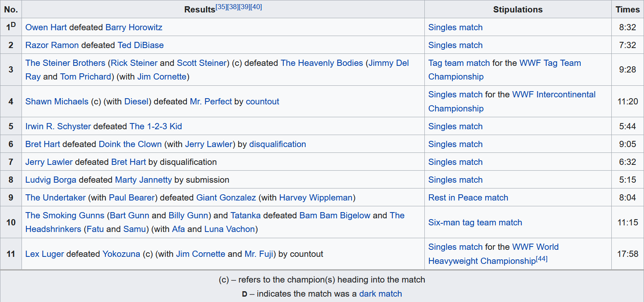Image resolution: width=644 pixels, height=302 pixels.
Task: Click the Giant Gonzalez link
Action: (x=226, y=198)
